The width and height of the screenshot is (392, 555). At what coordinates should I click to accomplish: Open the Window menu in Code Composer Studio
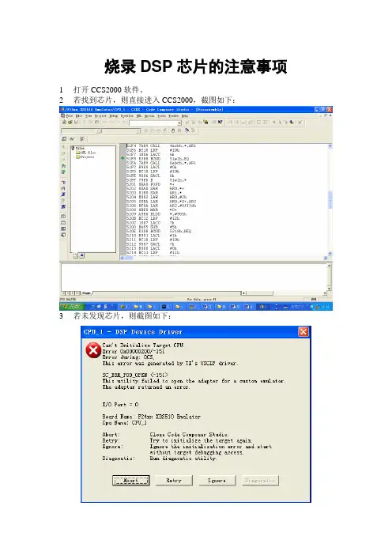173,115
